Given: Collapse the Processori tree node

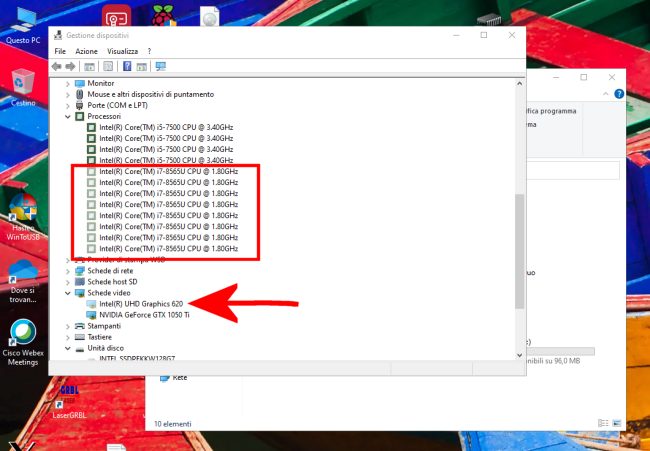Looking at the screenshot, I should pos(68,116).
